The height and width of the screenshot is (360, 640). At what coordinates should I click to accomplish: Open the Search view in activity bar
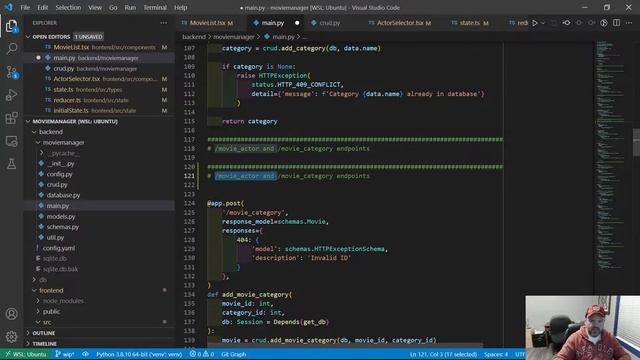[x=11, y=49]
